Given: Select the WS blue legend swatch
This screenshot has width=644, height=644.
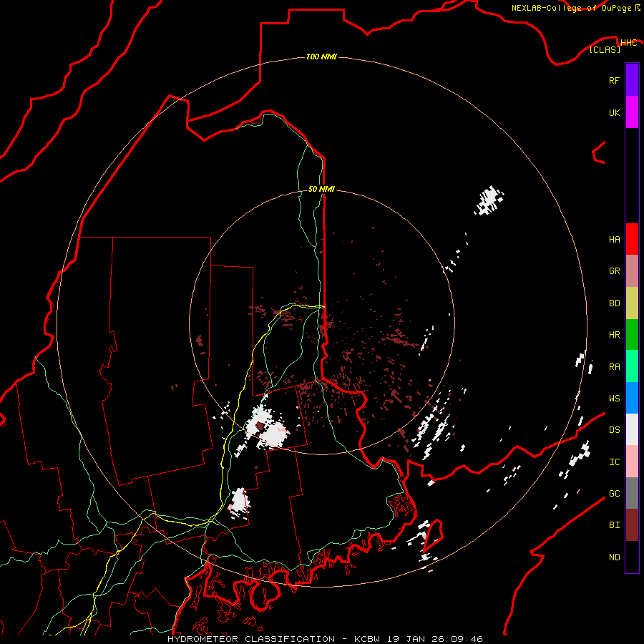Looking at the screenshot, I should [632, 398].
